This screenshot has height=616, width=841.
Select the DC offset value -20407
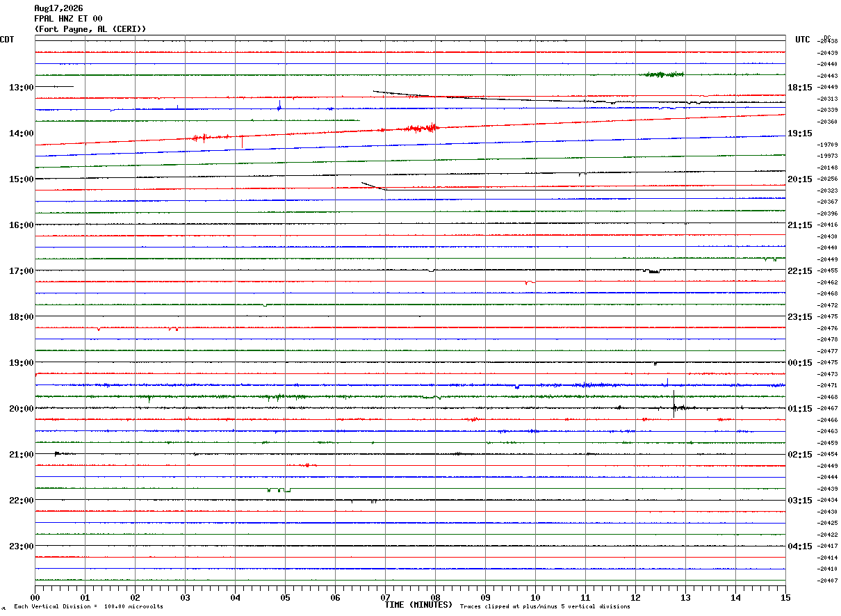pos(827,581)
